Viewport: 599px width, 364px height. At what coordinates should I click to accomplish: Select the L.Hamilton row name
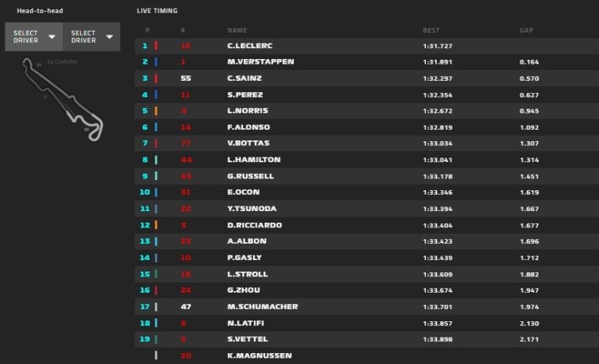pyautogui.click(x=254, y=160)
